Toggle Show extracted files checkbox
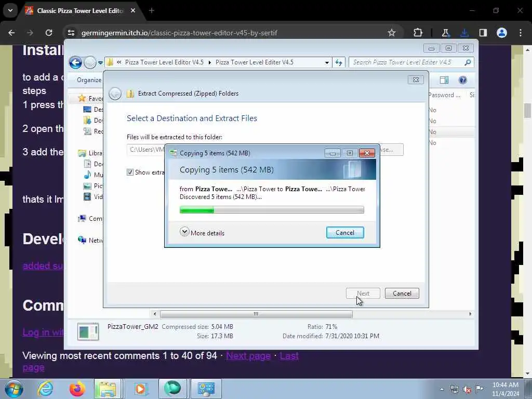 point(130,172)
